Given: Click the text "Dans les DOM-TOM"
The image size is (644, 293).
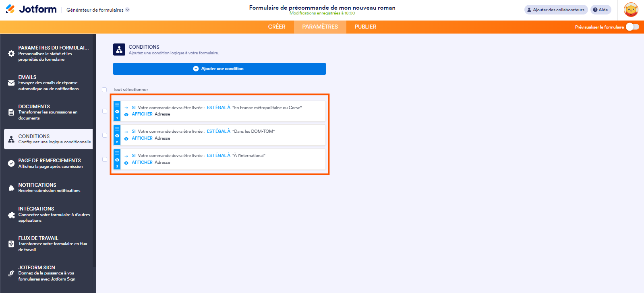Looking at the screenshot, I should (254, 132).
